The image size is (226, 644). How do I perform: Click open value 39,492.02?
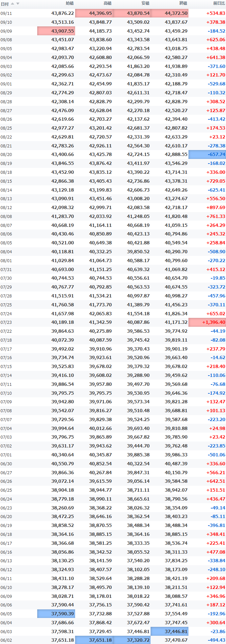pos(63,349)
